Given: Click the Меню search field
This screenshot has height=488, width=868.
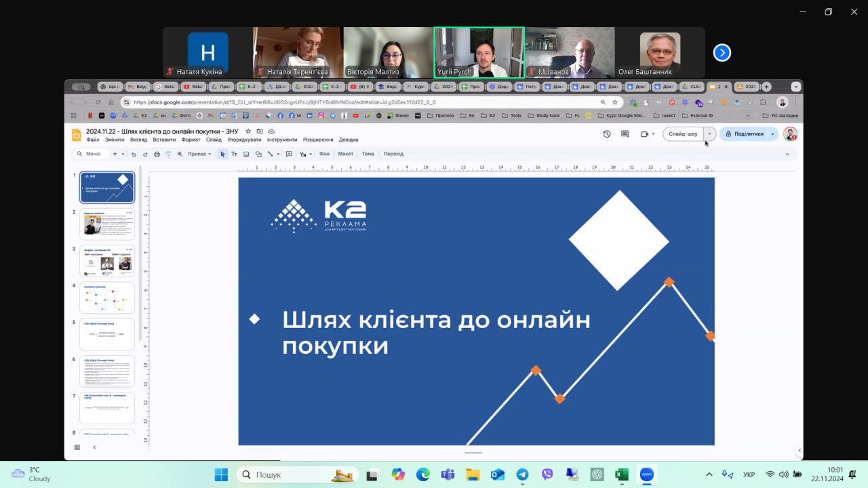Looking at the screenshot, I should click(90, 154).
